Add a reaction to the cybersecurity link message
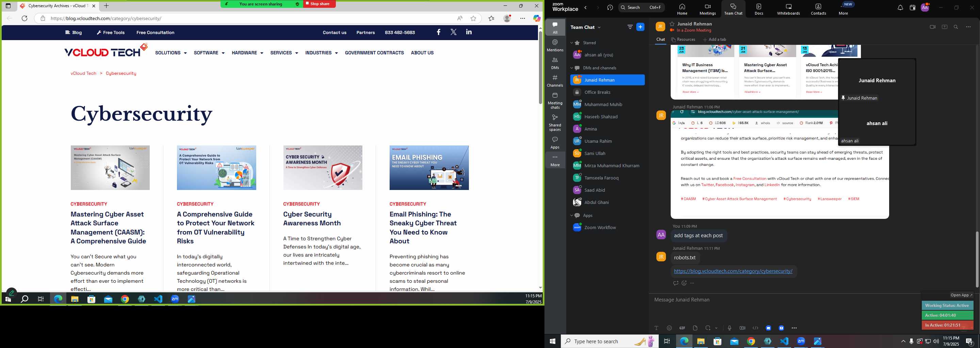The width and height of the screenshot is (980, 348). click(x=684, y=283)
